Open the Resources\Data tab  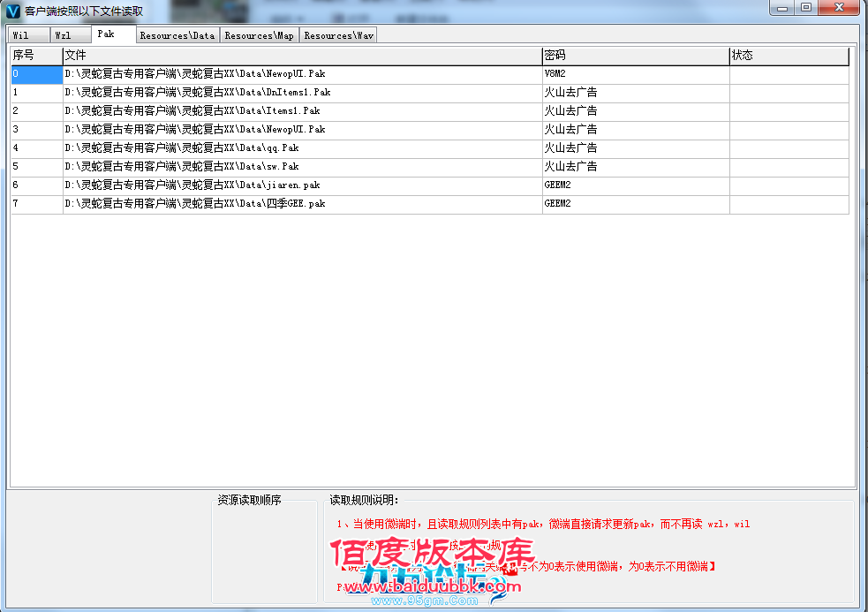coord(176,35)
